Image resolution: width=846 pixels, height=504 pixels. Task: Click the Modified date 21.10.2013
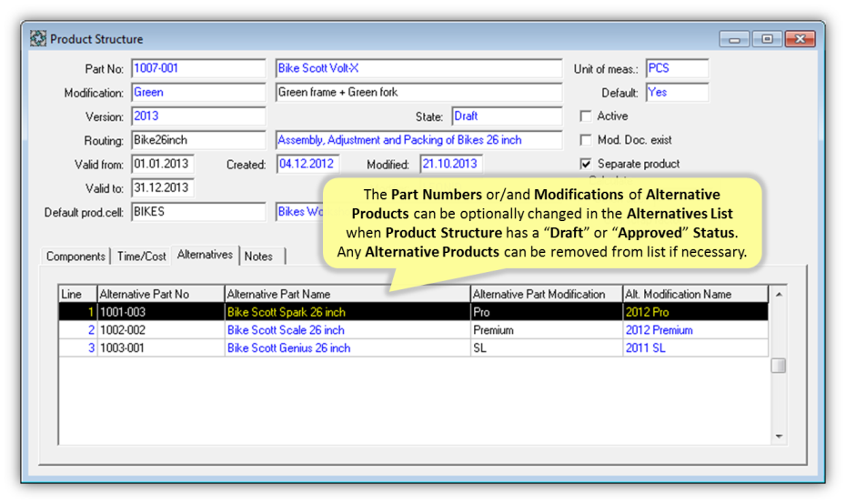(x=451, y=164)
